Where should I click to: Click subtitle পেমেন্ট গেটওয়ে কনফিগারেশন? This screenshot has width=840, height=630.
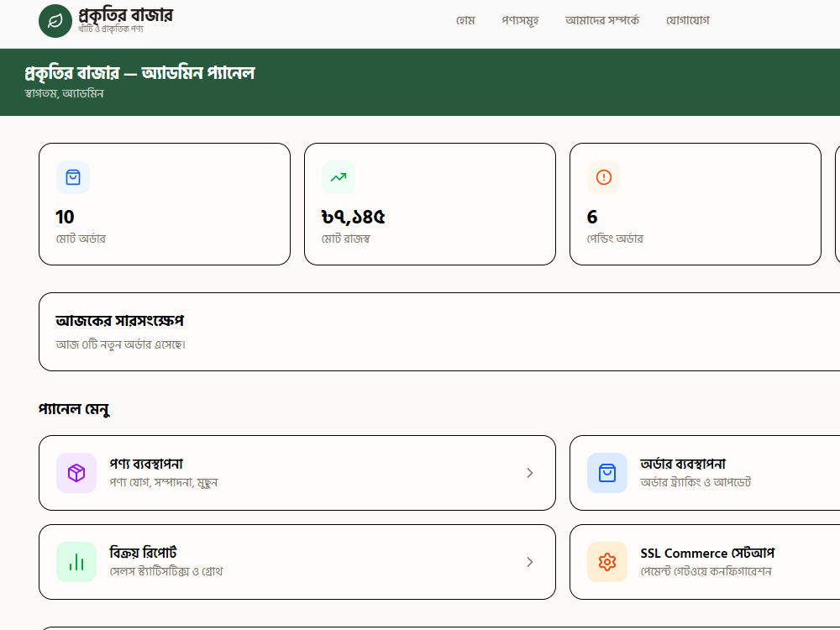click(706, 571)
